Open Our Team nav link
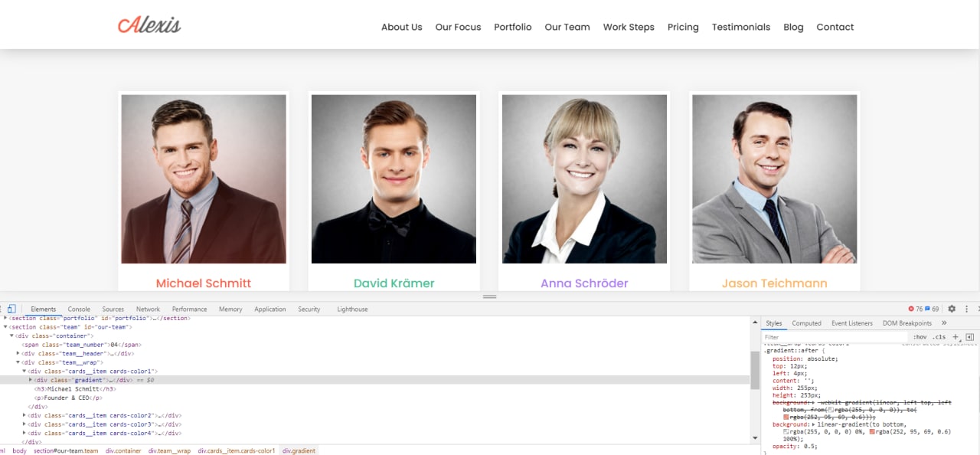980x455 pixels. [x=567, y=27]
